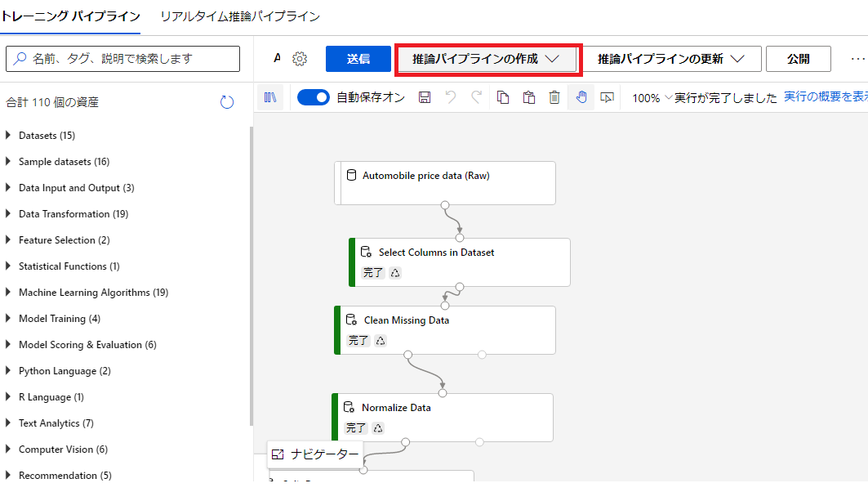Refresh the asset list with the refresh icon

[x=227, y=102]
